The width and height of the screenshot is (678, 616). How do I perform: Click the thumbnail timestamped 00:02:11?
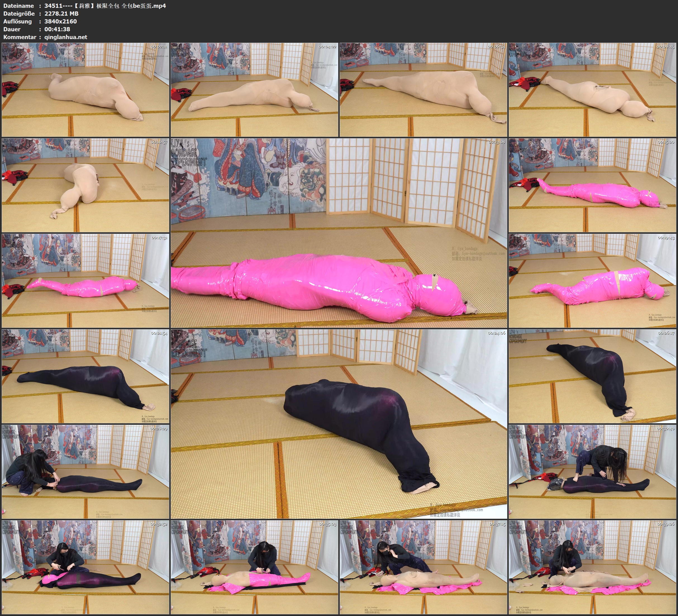coord(85,89)
